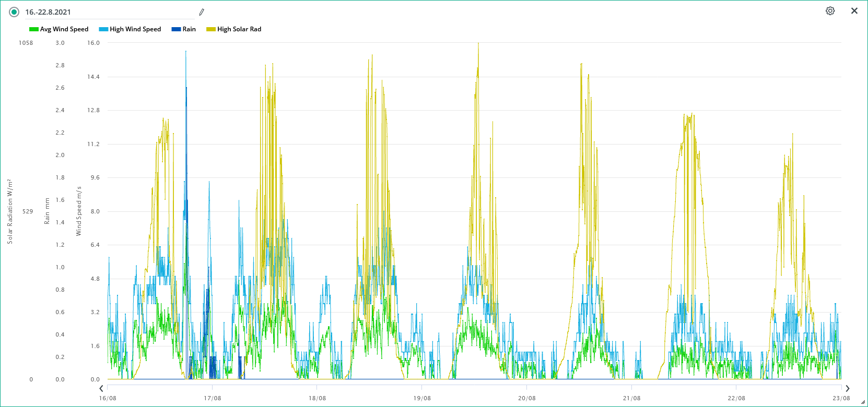Click the 2.2 rain axis value

60,133
